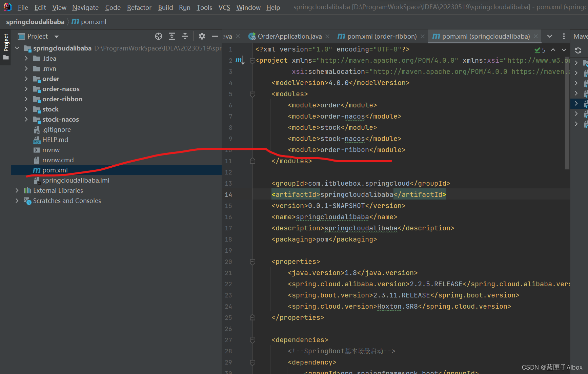Open Project view mode dropdown

click(57, 37)
